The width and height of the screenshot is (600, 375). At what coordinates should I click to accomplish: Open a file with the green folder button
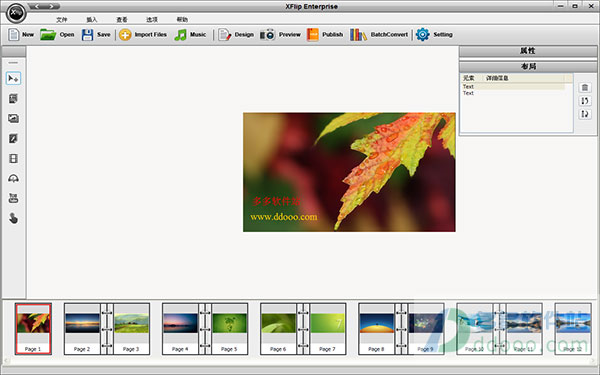(x=57, y=34)
